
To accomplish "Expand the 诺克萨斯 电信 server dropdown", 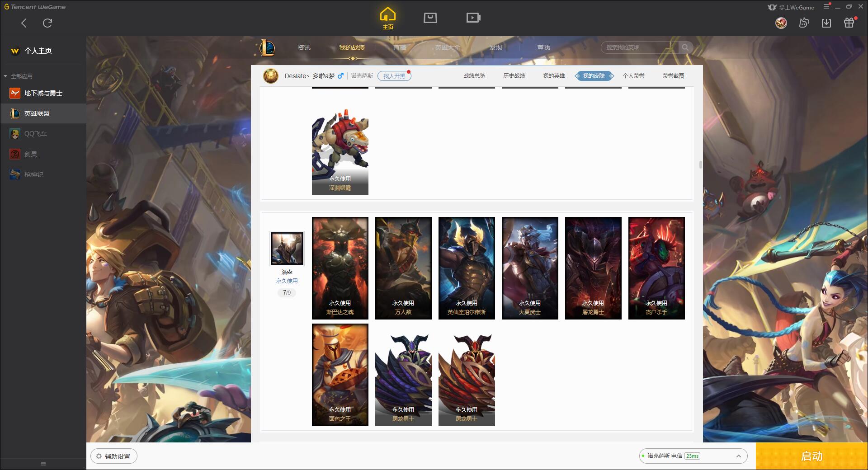I will tap(693, 456).
